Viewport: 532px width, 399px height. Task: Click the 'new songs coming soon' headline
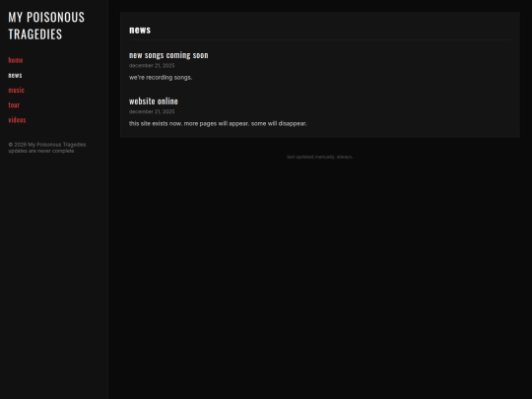click(168, 55)
